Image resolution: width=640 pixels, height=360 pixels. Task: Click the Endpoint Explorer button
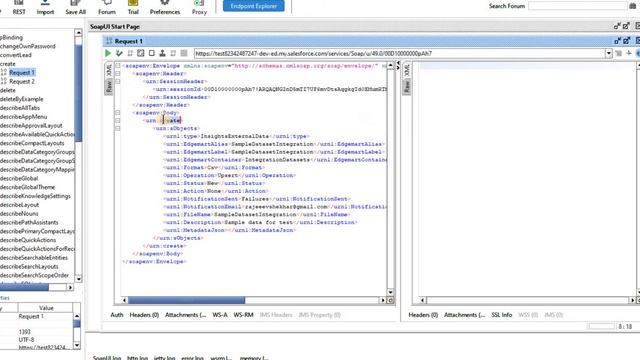pyautogui.click(x=253, y=6)
